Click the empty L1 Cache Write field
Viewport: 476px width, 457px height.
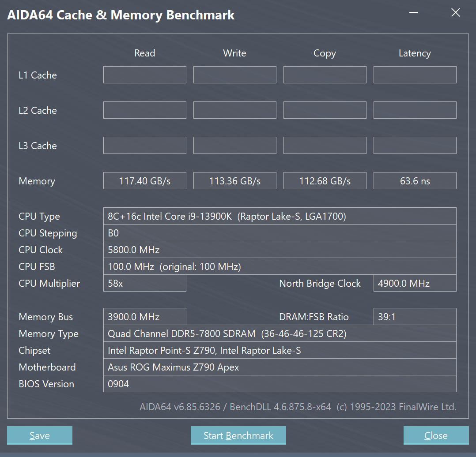click(234, 75)
